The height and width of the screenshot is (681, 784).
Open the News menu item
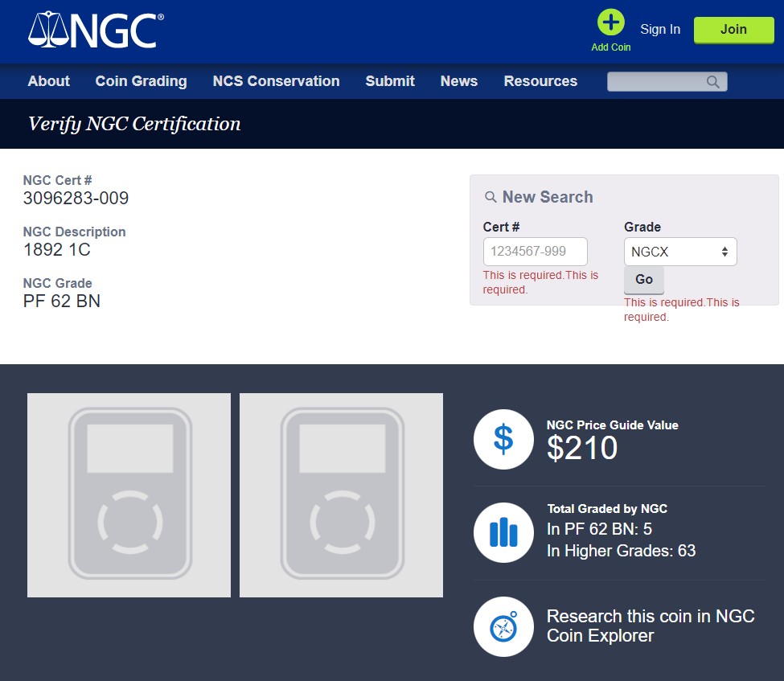point(458,81)
